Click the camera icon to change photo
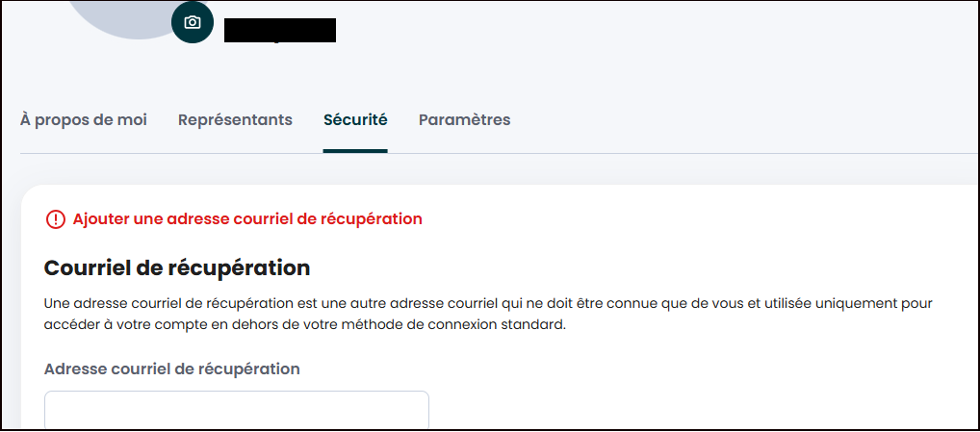The height and width of the screenshot is (432, 980). click(193, 22)
